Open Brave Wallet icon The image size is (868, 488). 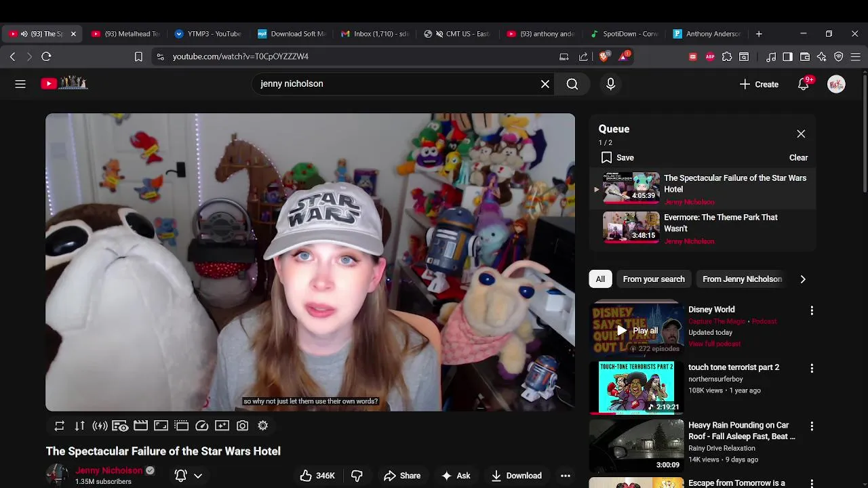click(x=805, y=57)
